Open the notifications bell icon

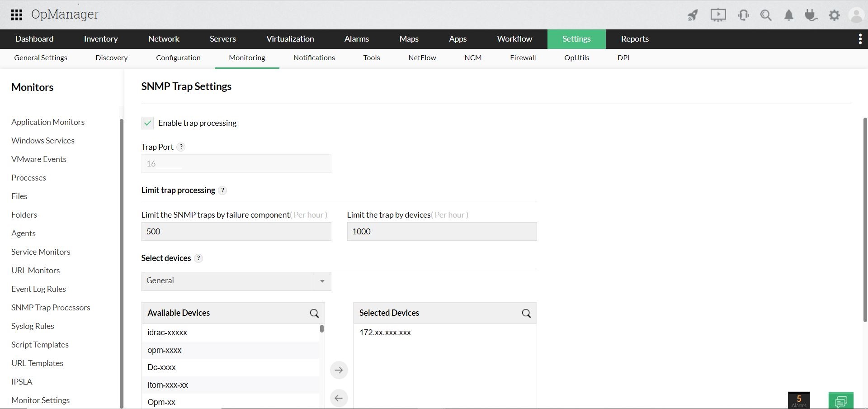click(x=788, y=15)
